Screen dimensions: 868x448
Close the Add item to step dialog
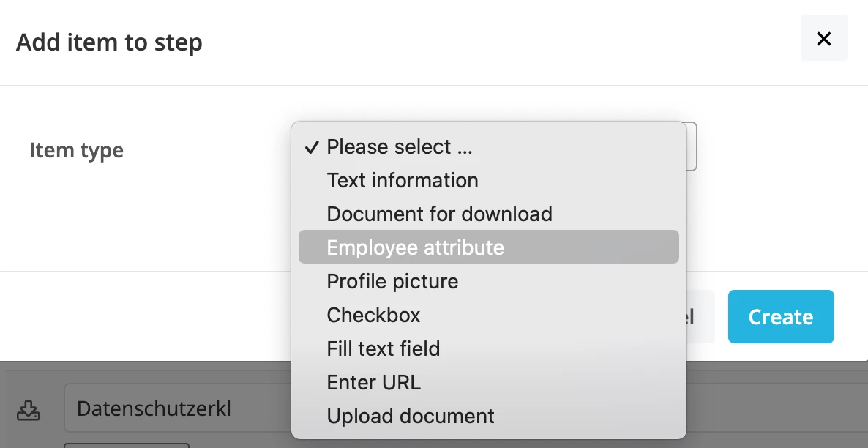pos(823,39)
